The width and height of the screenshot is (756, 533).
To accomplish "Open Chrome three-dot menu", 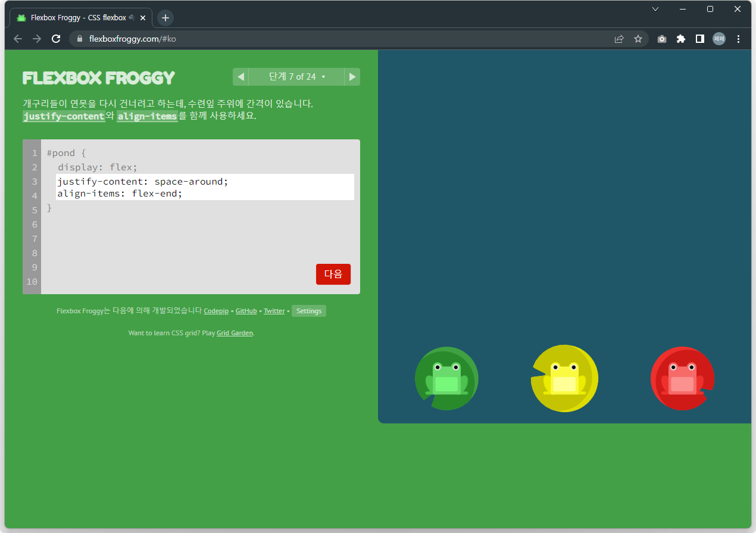I will pos(739,39).
